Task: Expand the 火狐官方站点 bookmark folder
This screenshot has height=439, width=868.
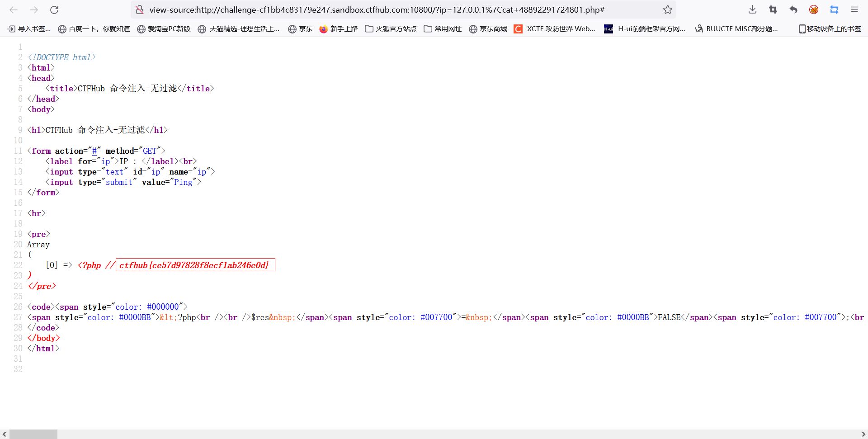Action: [391, 29]
